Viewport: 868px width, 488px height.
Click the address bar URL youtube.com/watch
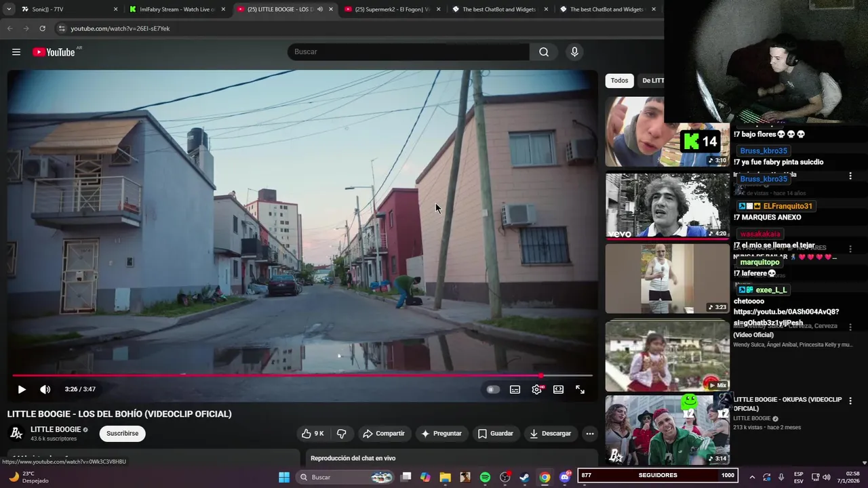[120, 28]
